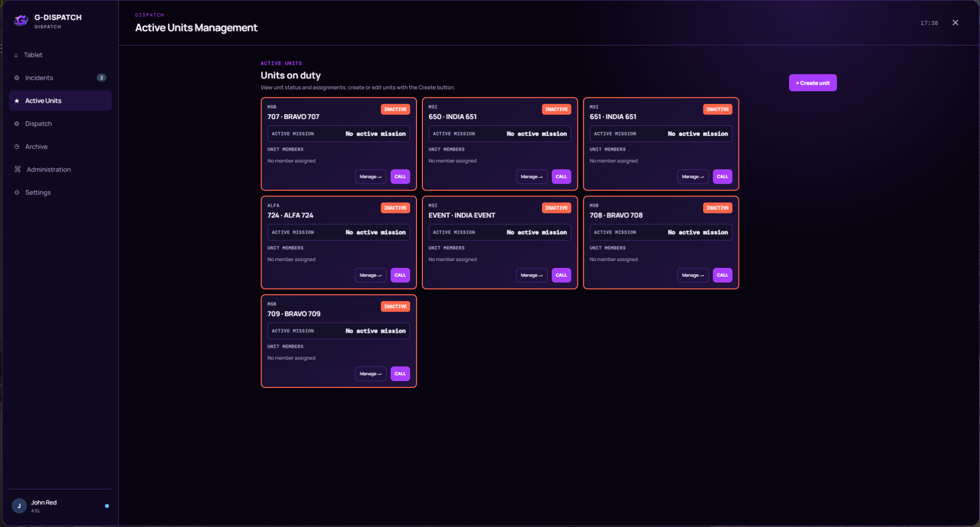Click the '707 · BRAVO 707' title

pyautogui.click(x=293, y=117)
